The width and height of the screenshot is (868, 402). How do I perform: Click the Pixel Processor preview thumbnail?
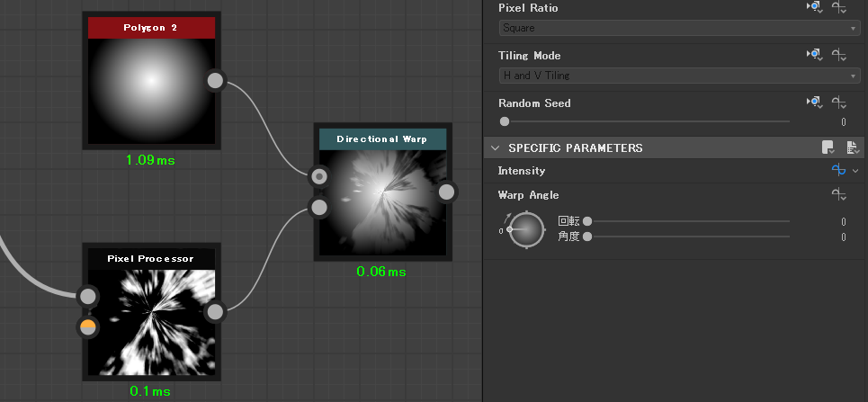pos(151,322)
